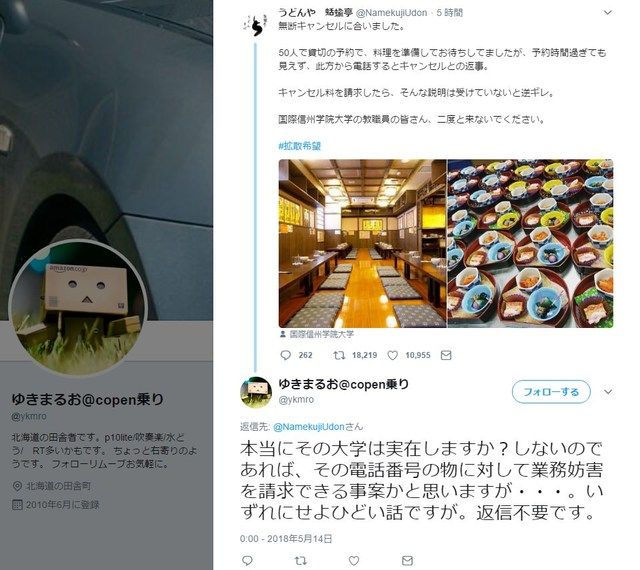Open @NamekujiUdon mention in reply line
The height and width of the screenshot is (570, 640).
click(x=309, y=427)
